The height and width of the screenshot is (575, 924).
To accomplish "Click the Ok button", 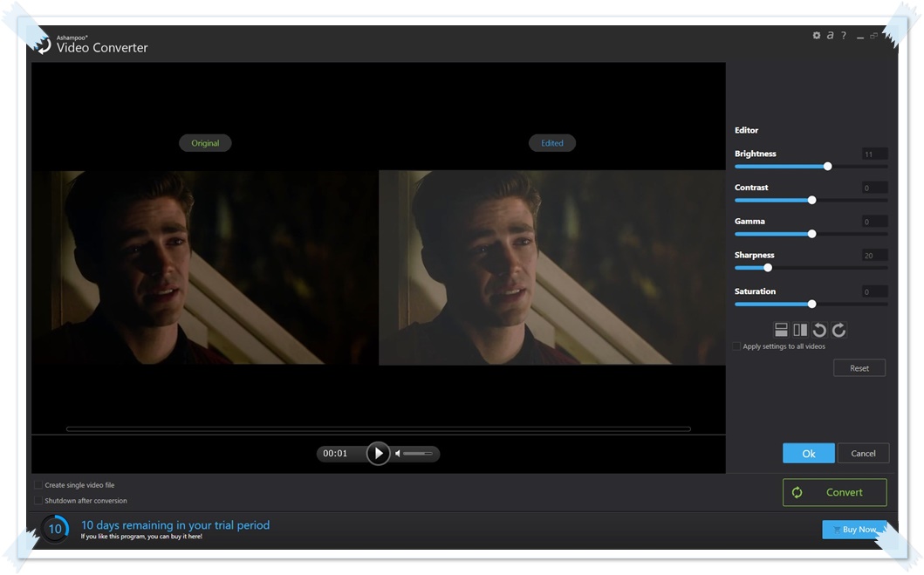I will point(809,454).
